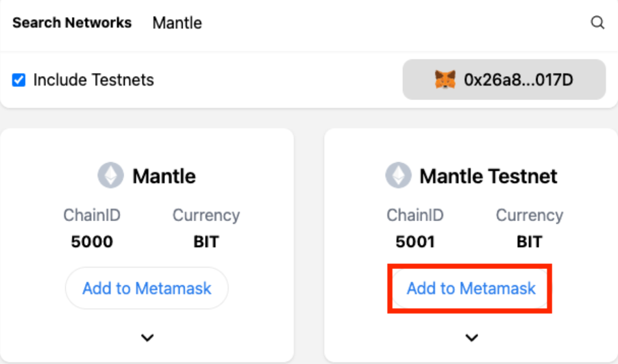Expand Mantle network details chevron
This screenshot has height=364, width=618.
[147, 337]
